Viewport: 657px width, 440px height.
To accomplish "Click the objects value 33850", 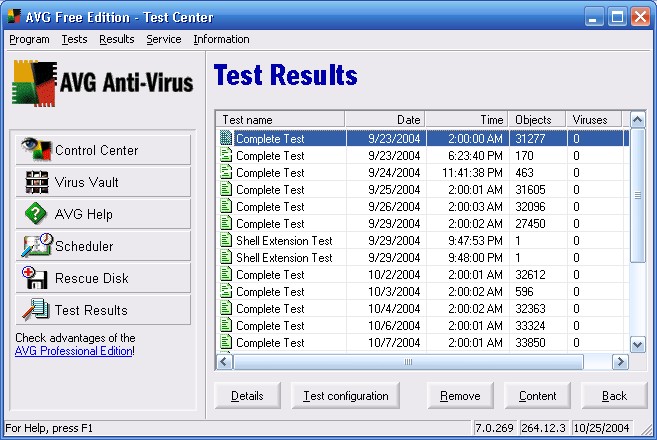I will pyautogui.click(x=530, y=343).
